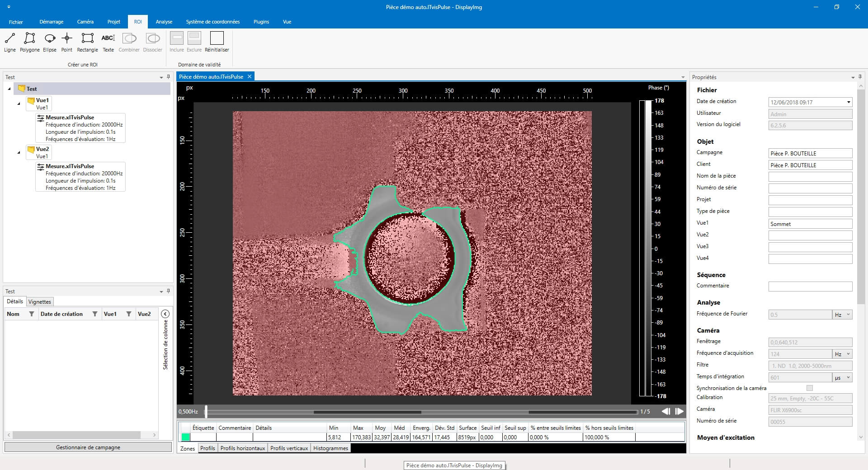The image size is (868, 470).
Task: Filter the Date de création column
Action: click(x=95, y=314)
